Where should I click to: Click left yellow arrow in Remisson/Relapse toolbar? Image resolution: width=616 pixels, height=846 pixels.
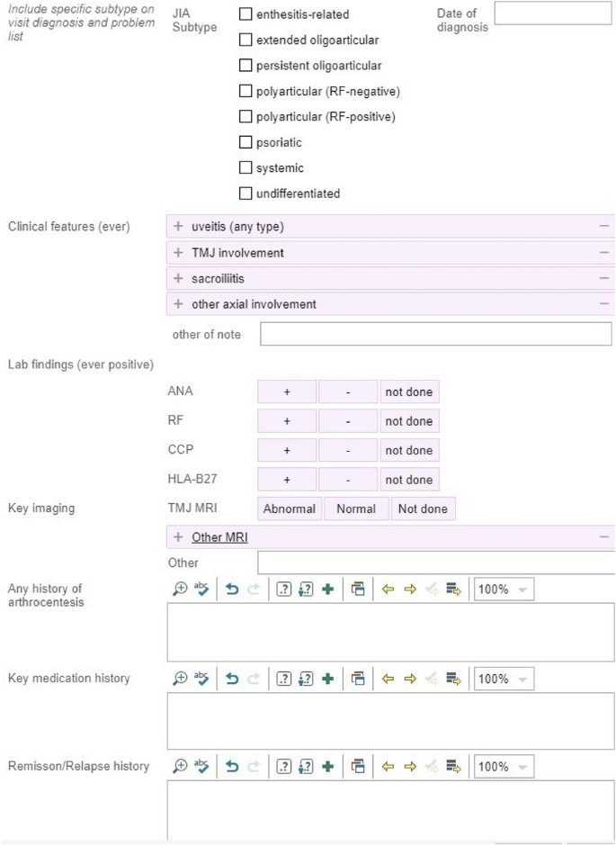point(388,767)
